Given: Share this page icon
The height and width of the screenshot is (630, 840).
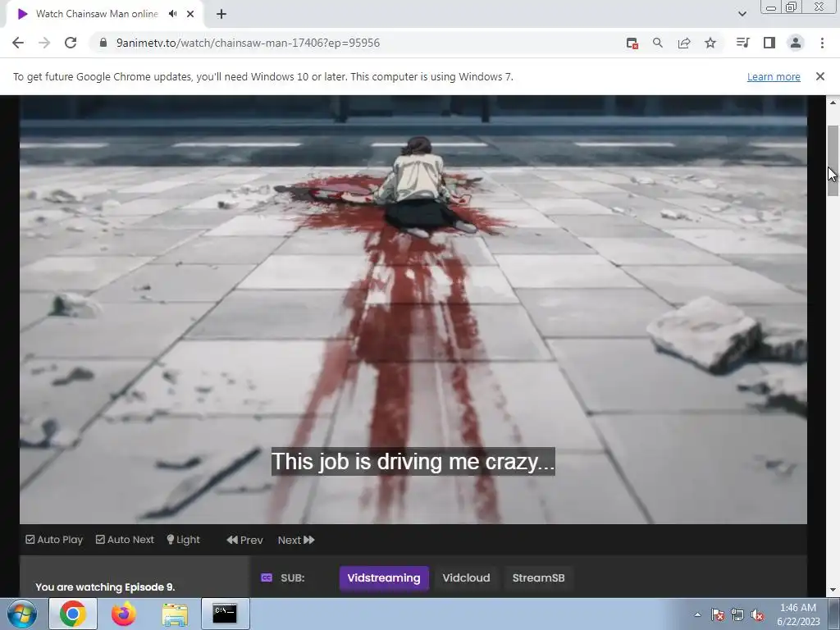Looking at the screenshot, I should point(684,43).
